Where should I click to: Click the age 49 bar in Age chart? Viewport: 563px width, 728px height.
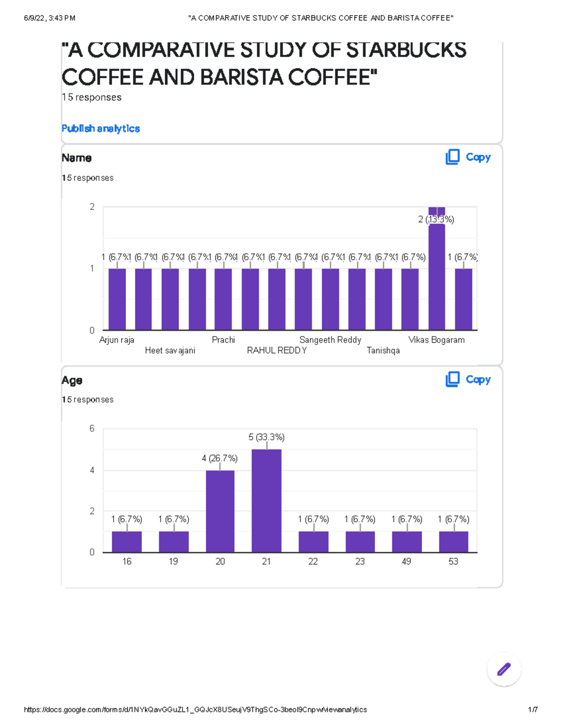(407, 541)
